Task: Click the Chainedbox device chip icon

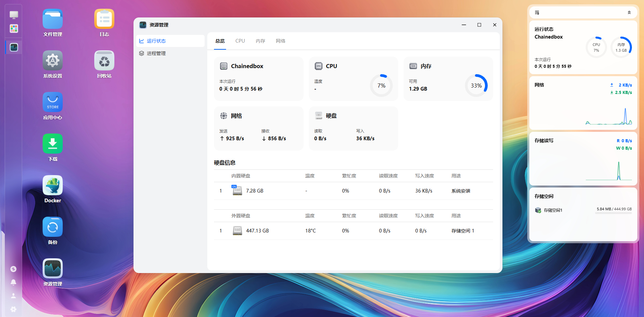Action: [224, 66]
